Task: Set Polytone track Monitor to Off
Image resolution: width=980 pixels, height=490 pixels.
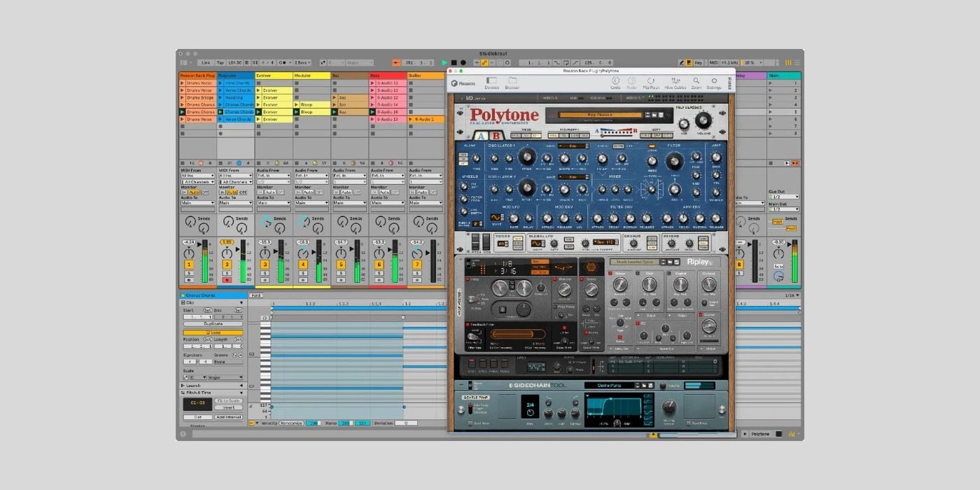Action: pyautogui.click(x=243, y=192)
